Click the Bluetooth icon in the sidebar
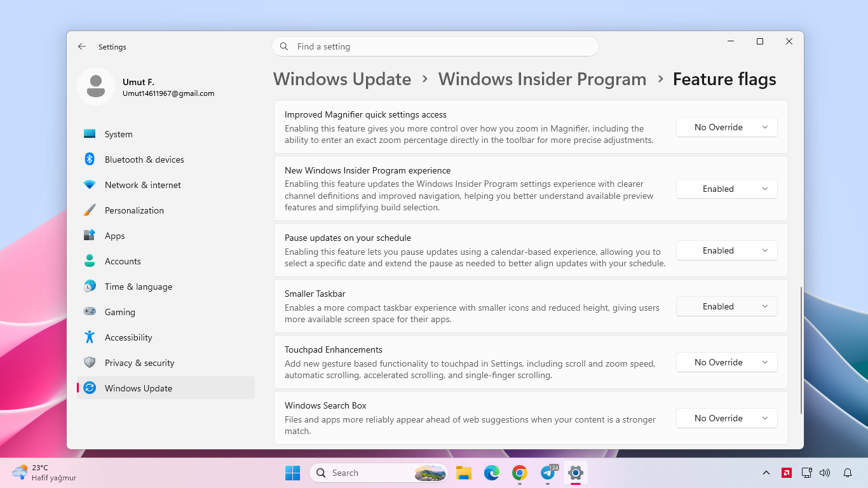Screen dimensions: 868x488 [90, 159]
